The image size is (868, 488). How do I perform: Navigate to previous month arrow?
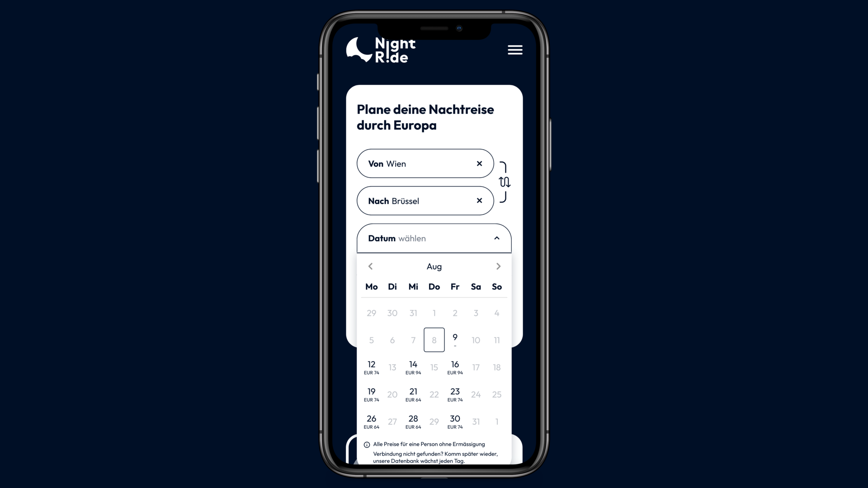[370, 266]
